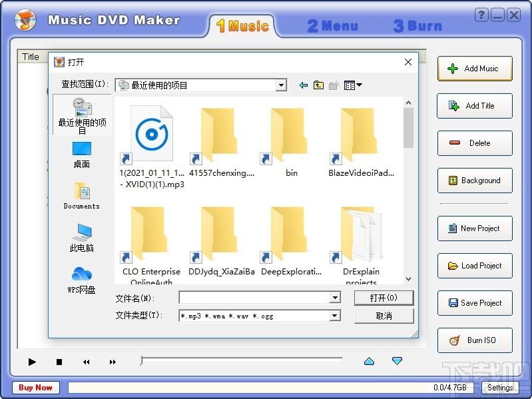This screenshot has height=399, width=532.
Task: Open the Background settings button
Action: point(475,181)
